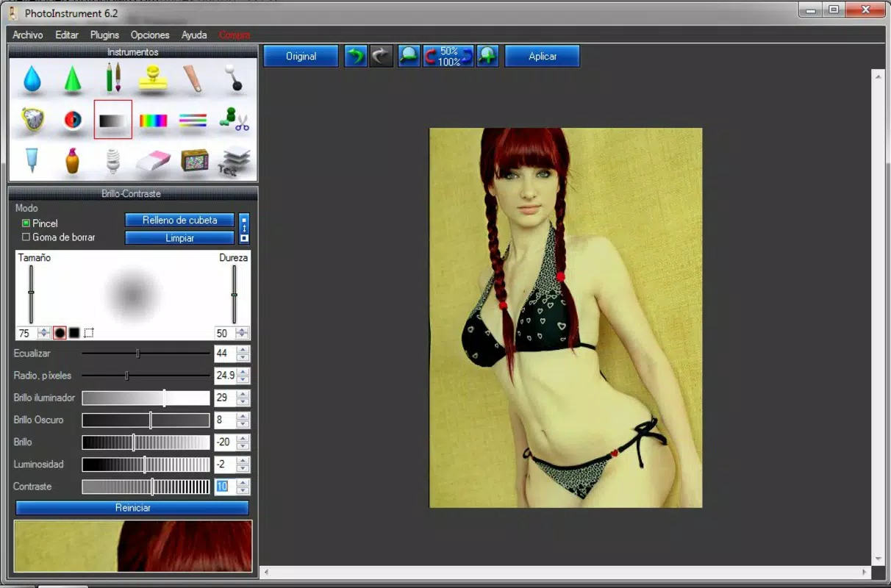Click the Brillo iluminador slider
Screen dimensions: 891x588
[146, 398]
